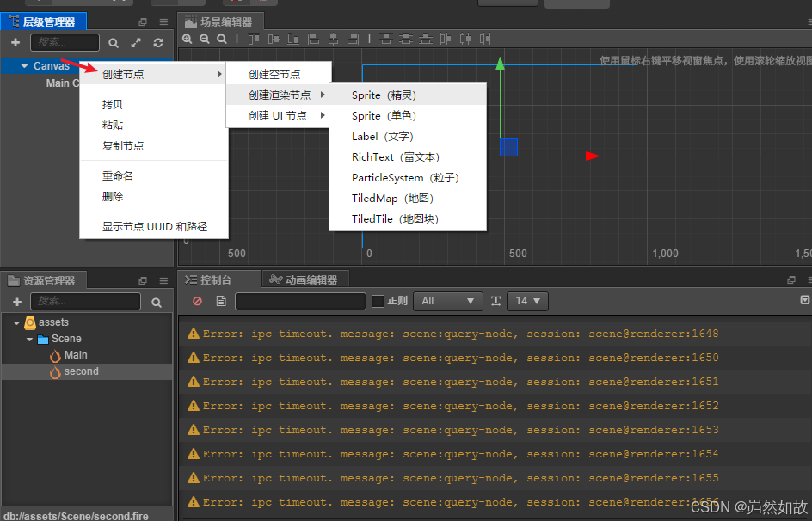Collapse the Canvas node in hierarchy
This screenshot has height=521, width=812.
pos(24,66)
